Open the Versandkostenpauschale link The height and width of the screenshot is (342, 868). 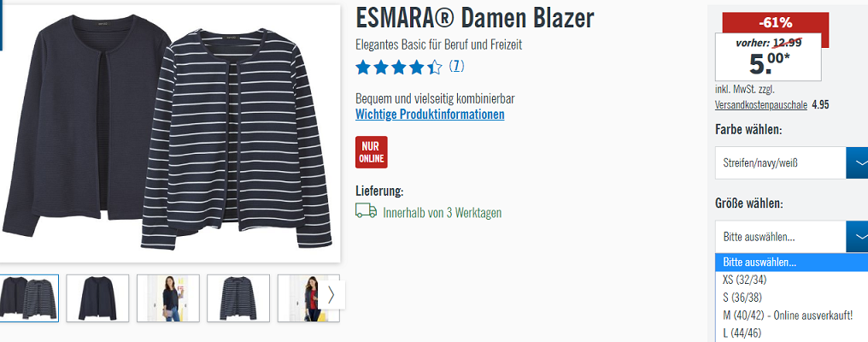[760, 105]
